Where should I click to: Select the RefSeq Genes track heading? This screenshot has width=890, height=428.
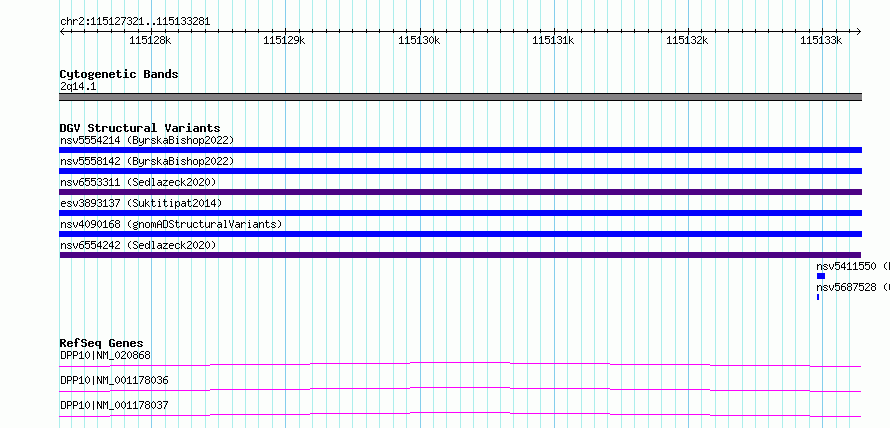[x=102, y=343]
